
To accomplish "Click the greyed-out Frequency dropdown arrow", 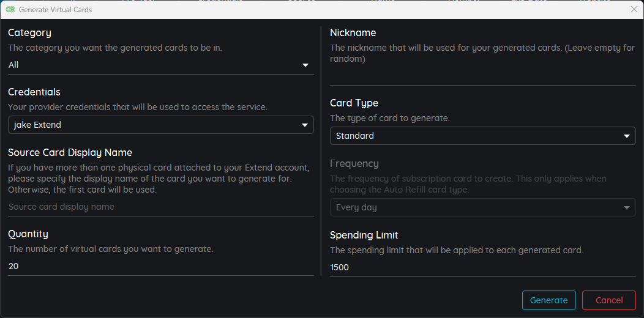I will (x=627, y=208).
